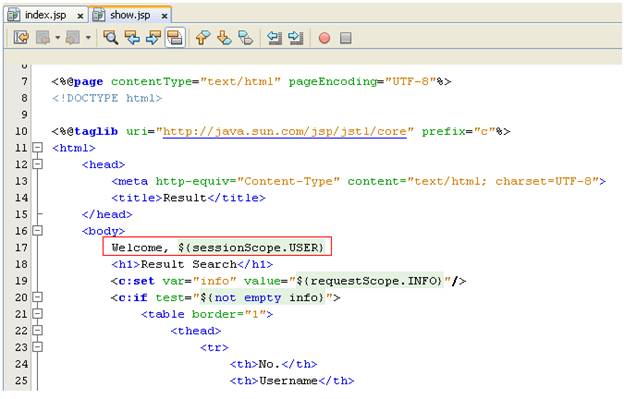
Task: Click the disabled Forward navigation icon
Action: coord(72,38)
